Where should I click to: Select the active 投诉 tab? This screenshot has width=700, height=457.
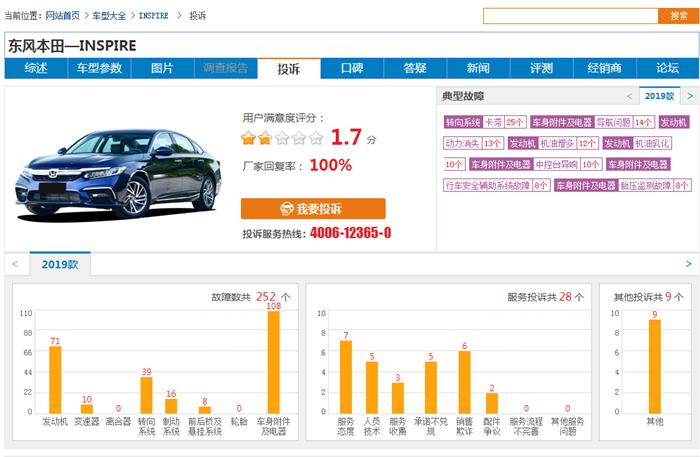(289, 69)
